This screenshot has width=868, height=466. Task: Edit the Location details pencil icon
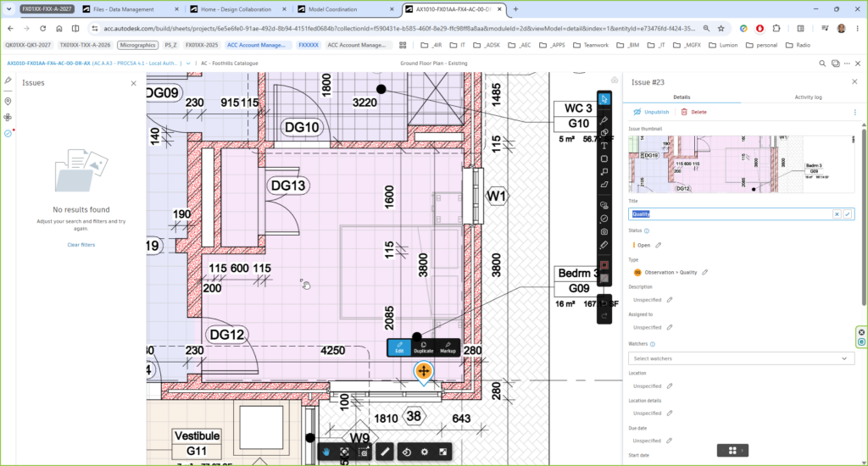click(670, 413)
